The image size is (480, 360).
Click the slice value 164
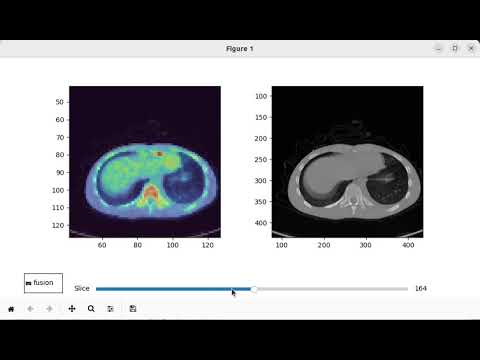pyautogui.click(x=421, y=288)
